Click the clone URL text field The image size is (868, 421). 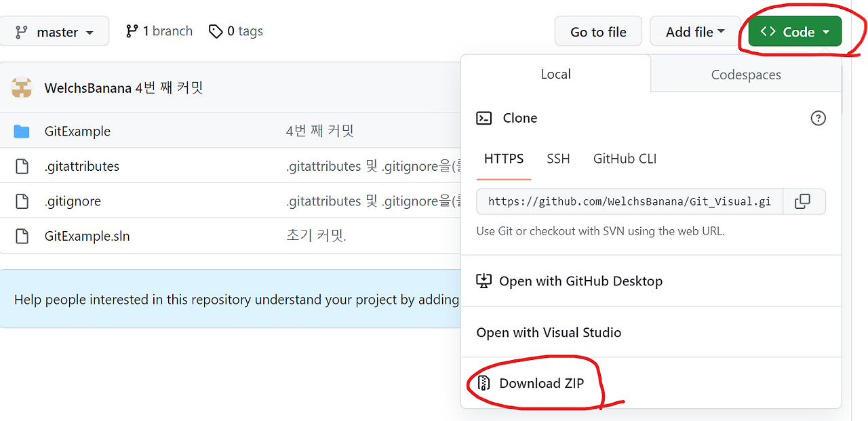tap(629, 201)
